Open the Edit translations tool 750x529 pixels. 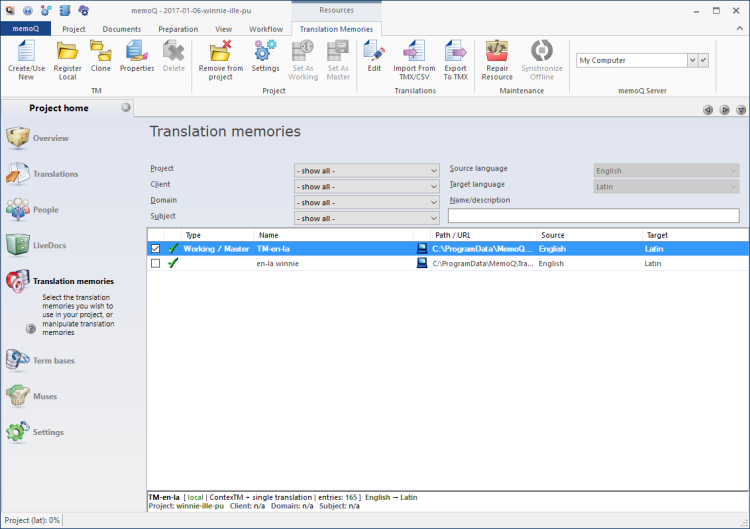tap(374, 56)
